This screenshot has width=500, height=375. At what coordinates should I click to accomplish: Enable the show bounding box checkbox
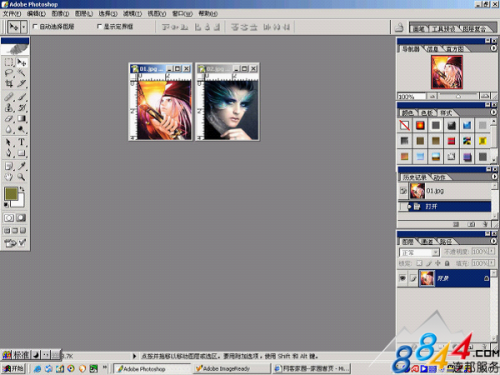click(x=99, y=26)
